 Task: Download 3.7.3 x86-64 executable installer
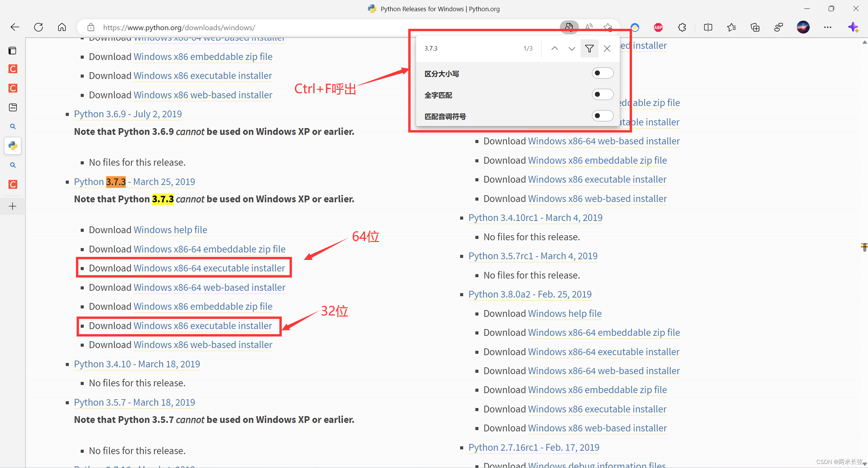pos(209,268)
